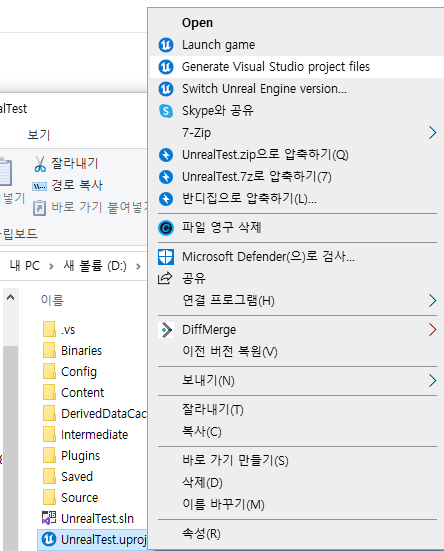Select the Saved folder name
This screenshot has height=551, width=444.
(77, 477)
